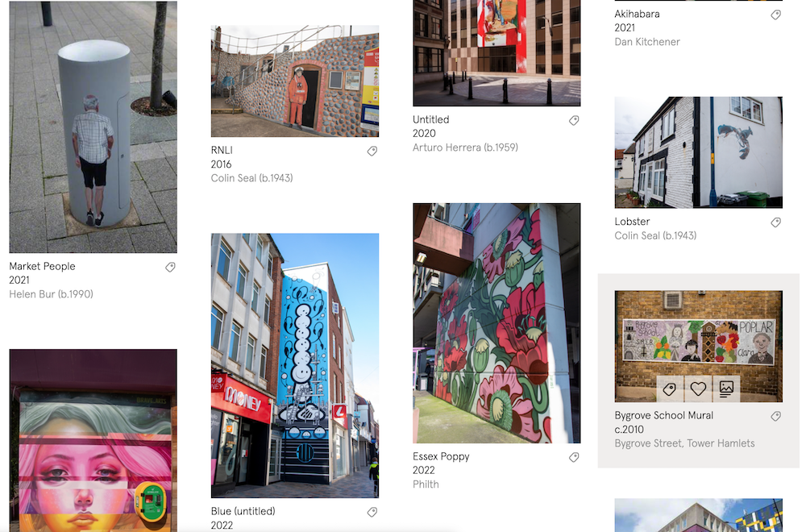Click tag icon beside Bygrove School Mural title
This screenshot has height=532, width=806.
coord(776,416)
